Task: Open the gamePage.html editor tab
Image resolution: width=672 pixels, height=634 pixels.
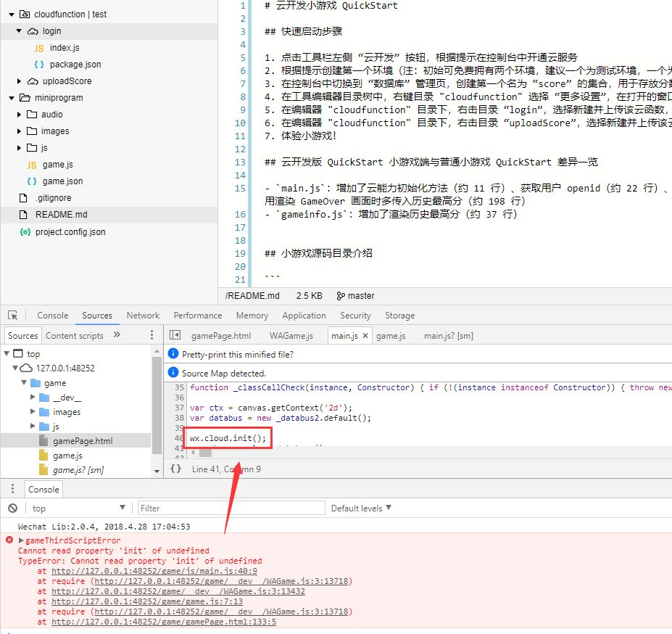Action: [221, 336]
